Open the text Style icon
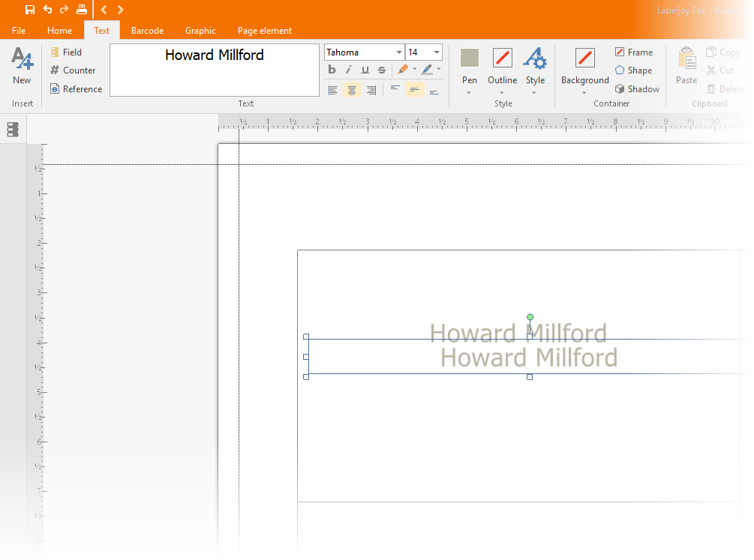This screenshot has height=560, width=754. tap(535, 58)
